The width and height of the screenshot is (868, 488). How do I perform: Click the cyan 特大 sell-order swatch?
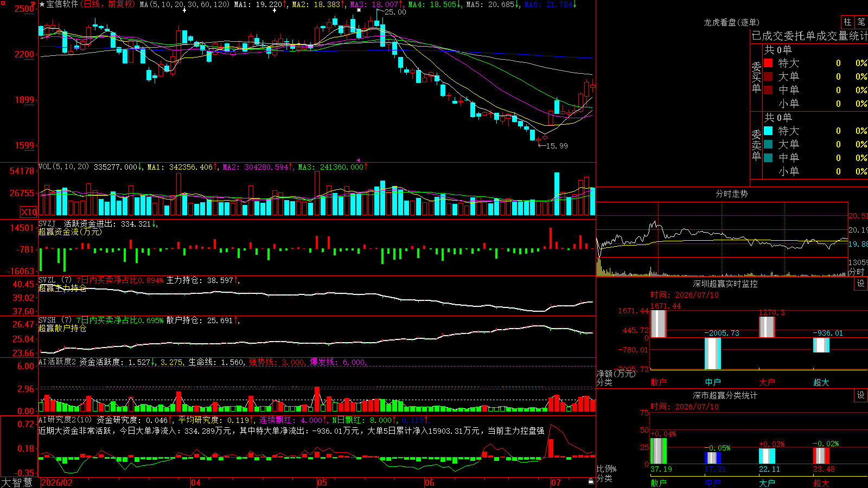tap(768, 131)
